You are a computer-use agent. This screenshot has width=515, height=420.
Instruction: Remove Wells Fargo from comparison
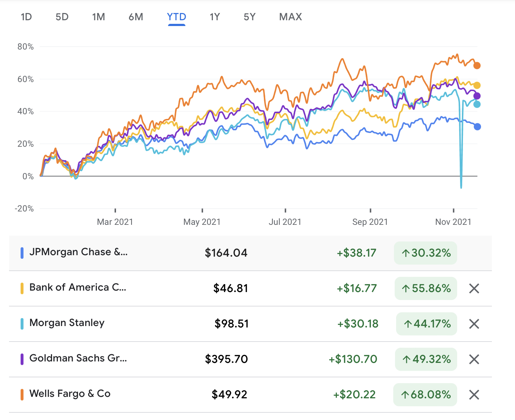[x=474, y=395]
